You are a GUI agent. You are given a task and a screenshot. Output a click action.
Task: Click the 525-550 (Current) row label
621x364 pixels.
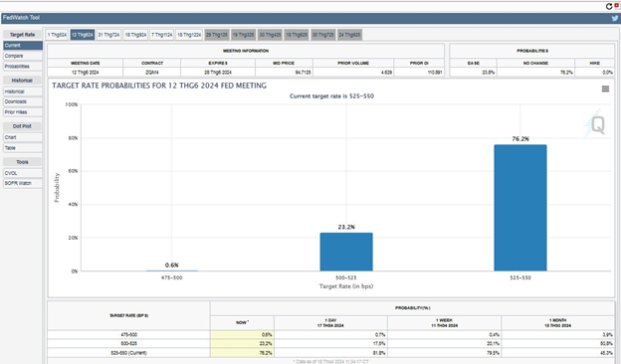128,353
